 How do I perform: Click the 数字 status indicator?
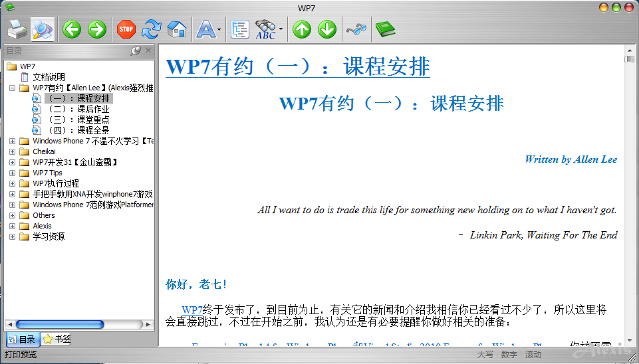(509, 355)
